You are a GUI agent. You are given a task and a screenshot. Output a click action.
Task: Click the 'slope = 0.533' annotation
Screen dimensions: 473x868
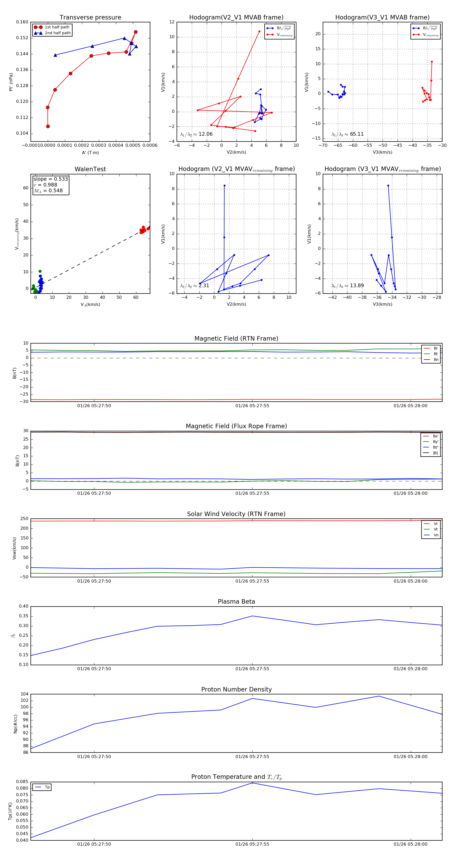coord(50,179)
